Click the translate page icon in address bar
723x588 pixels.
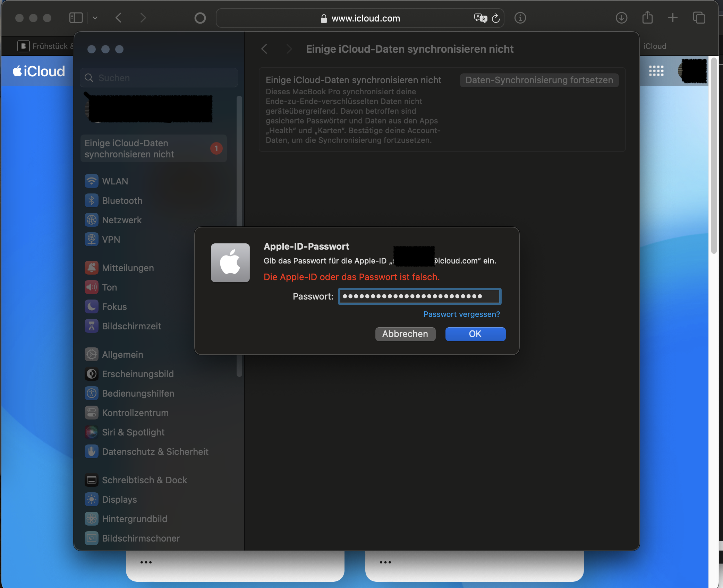(x=480, y=18)
